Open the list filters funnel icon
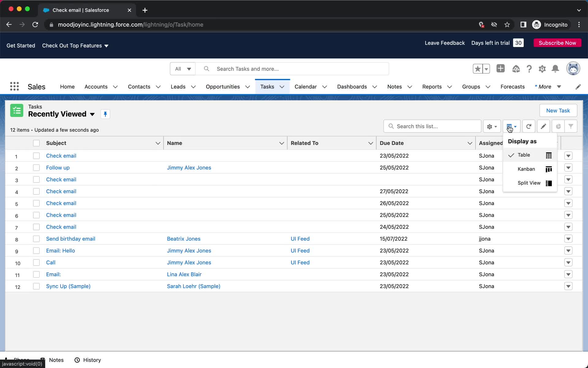The height and width of the screenshot is (368, 588). pyautogui.click(x=571, y=126)
